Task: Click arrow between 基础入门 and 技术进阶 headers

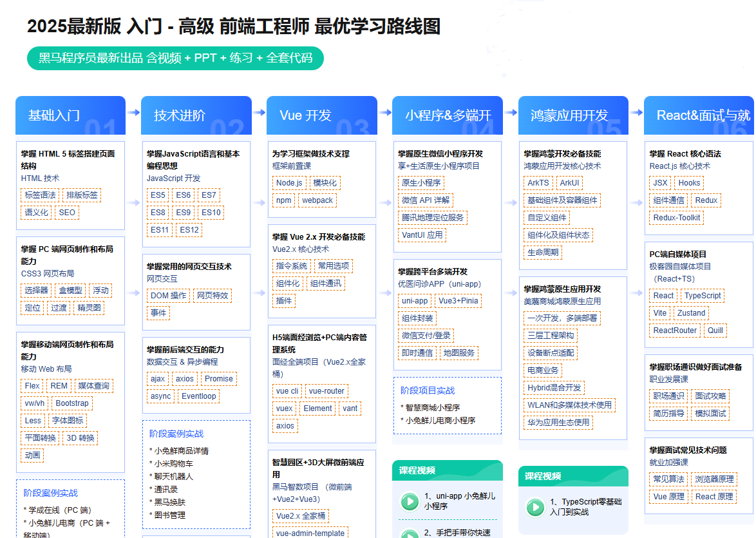Action: pos(133,111)
